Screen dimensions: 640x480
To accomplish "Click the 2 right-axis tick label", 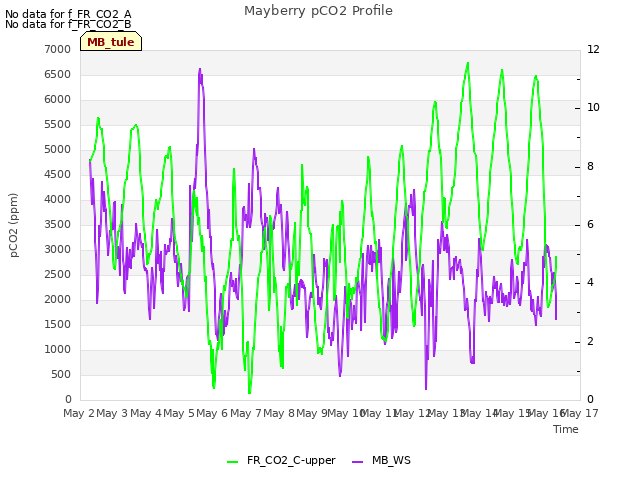I will (590, 341).
